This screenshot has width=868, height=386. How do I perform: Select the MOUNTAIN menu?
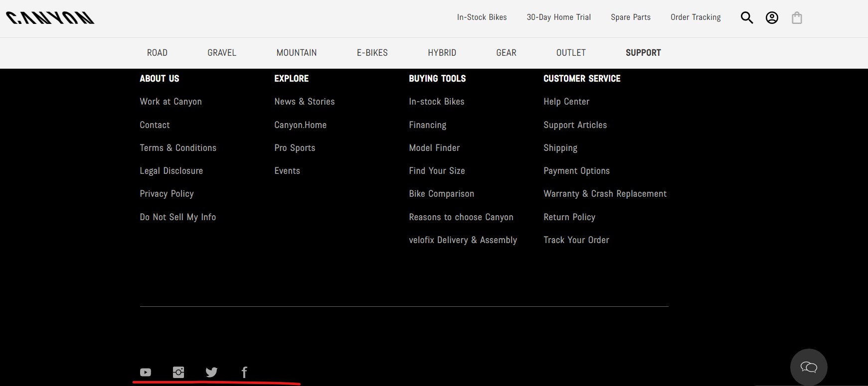pos(297,53)
